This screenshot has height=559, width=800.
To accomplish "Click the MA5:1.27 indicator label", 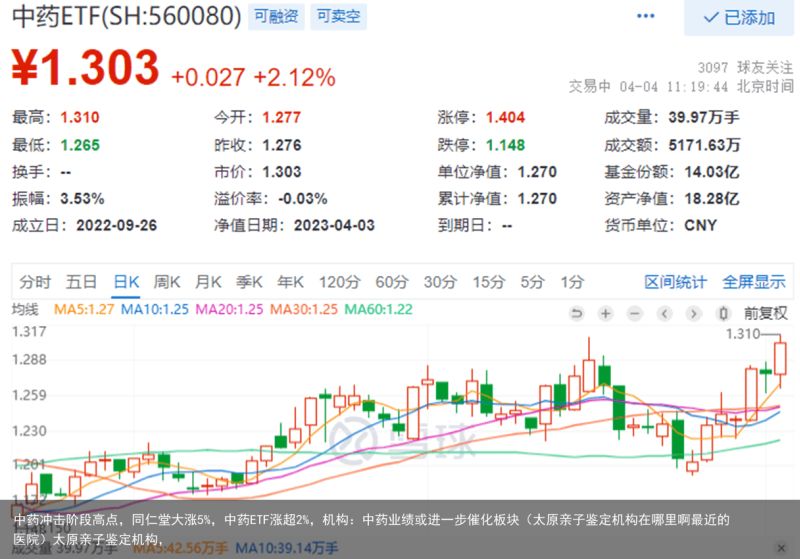I will point(84,309).
